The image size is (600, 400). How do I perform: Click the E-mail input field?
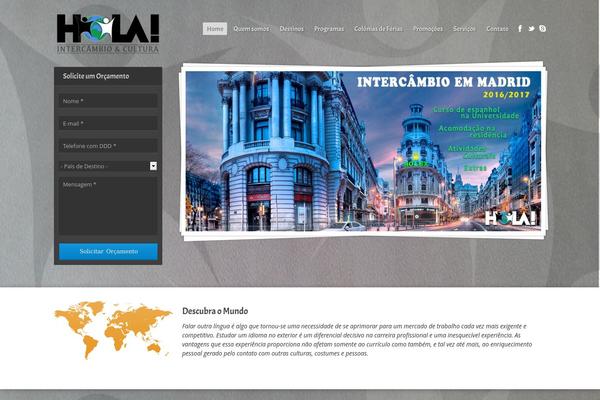(x=108, y=124)
